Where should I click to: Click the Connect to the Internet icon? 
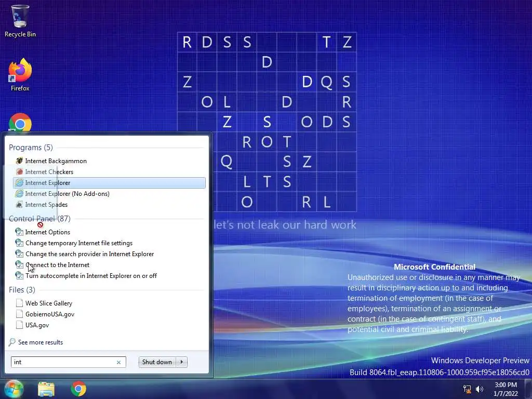click(19, 264)
